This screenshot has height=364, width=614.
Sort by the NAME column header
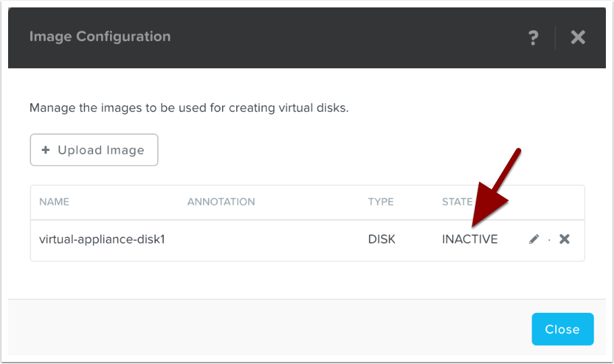coord(54,202)
